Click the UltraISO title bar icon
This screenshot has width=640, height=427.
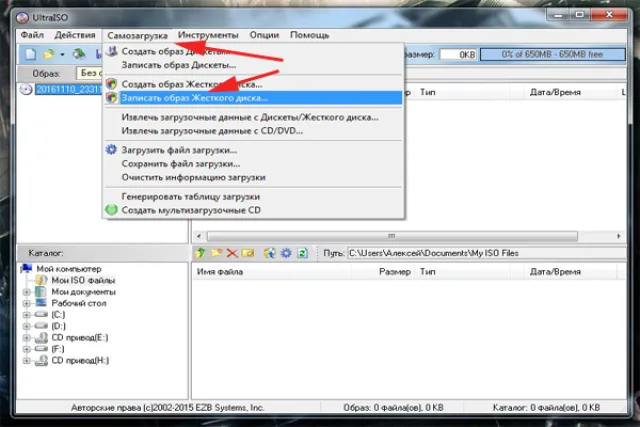click(x=22, y=18)
